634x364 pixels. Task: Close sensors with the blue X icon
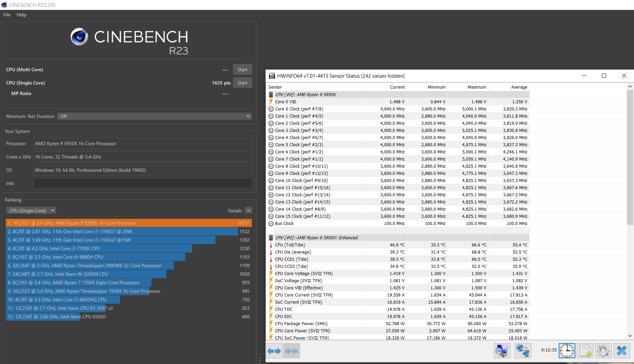tap(622, 351)
